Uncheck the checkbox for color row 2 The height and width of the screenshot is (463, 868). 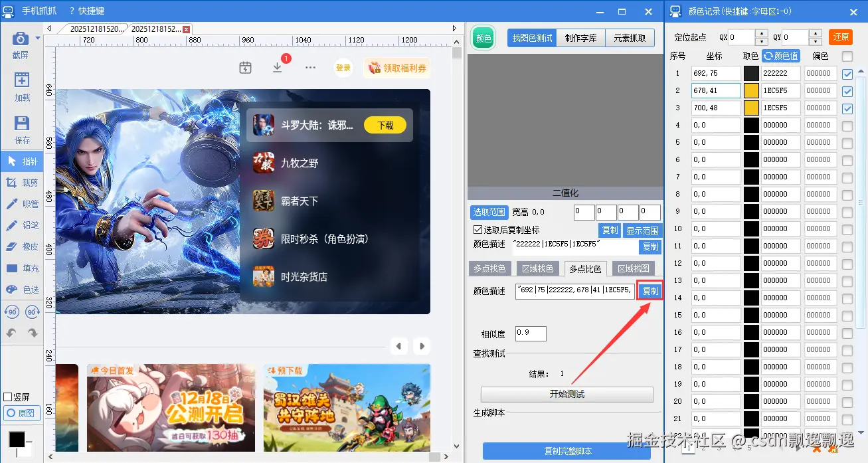(x=847, y=91)
